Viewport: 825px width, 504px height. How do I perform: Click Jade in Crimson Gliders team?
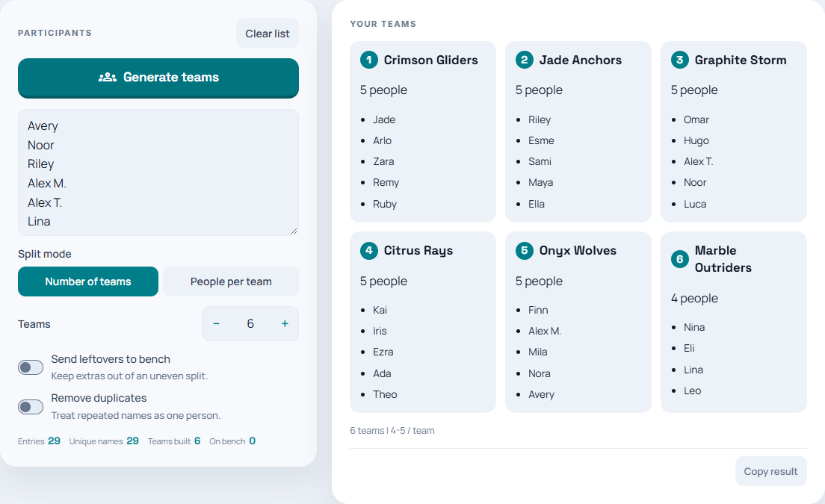coord(384,119)
